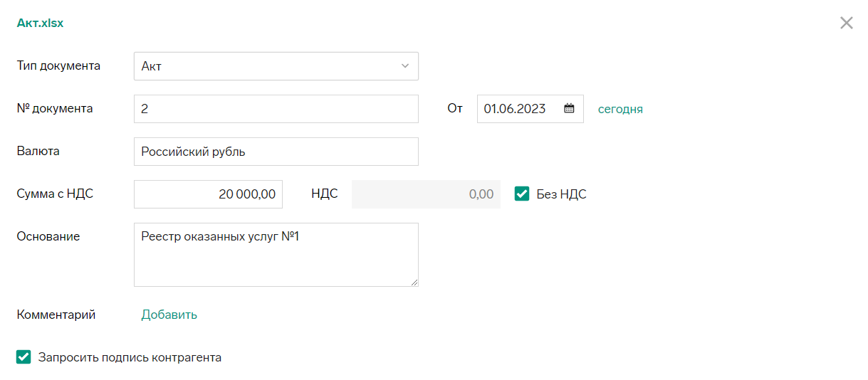Click the chevron in Тип документа field
This screenshot has width=868, height=380.
(x=405, y=66)
